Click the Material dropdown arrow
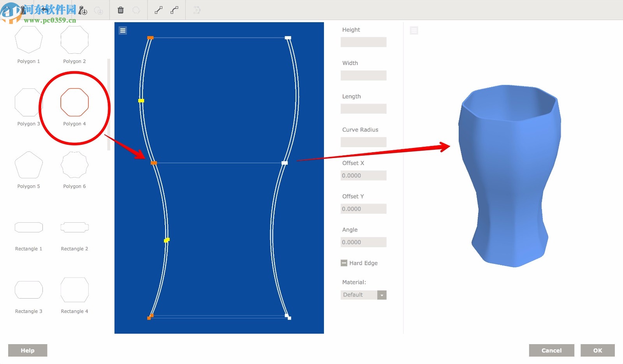 (382, 295)
